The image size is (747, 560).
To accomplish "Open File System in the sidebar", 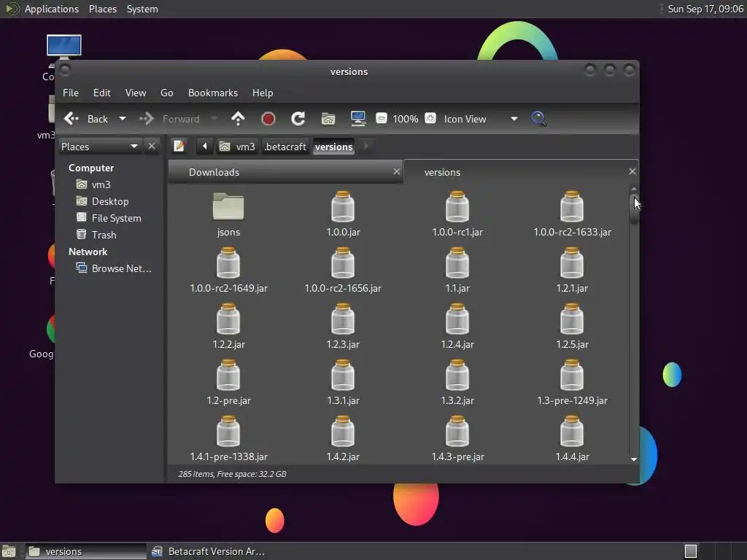I will (116, 218).
